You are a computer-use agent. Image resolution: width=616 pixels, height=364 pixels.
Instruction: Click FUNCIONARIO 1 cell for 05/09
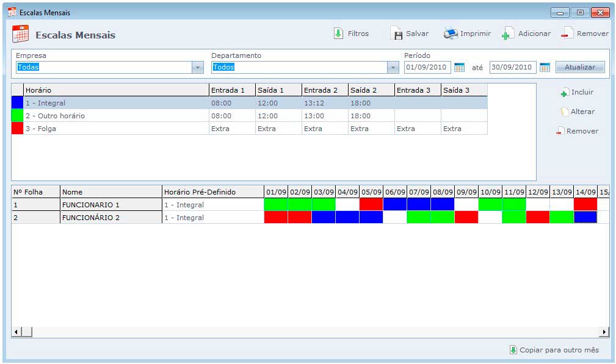point(371,205)
